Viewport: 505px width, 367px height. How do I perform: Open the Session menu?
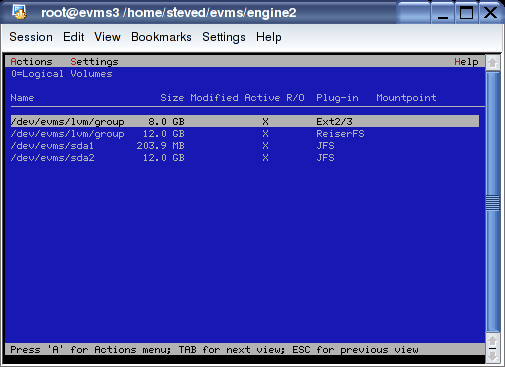tap(31, 37)
